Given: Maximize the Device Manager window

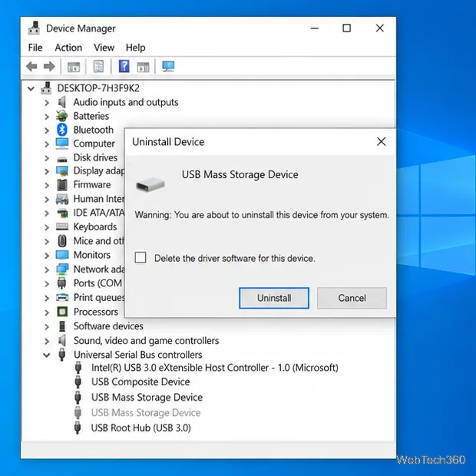Looking at the screenshot, I should pyautogui.click(x=347, y=28).
